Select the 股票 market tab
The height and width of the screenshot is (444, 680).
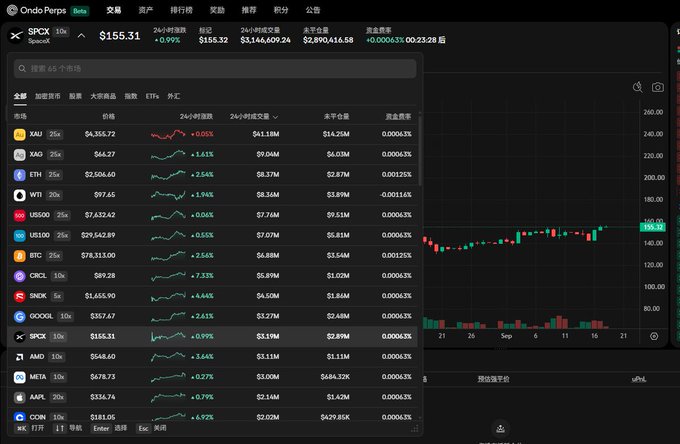[x=75, y=96]
